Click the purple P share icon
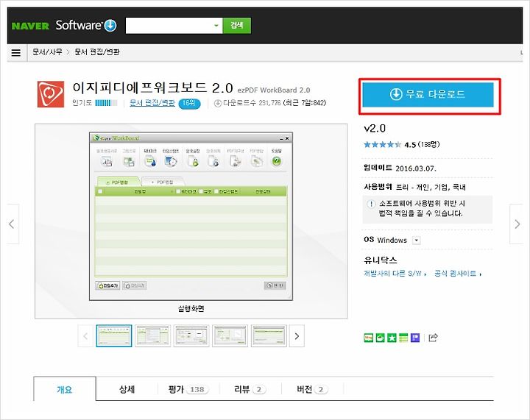This screenshot has width=530, height=420. 415,338
